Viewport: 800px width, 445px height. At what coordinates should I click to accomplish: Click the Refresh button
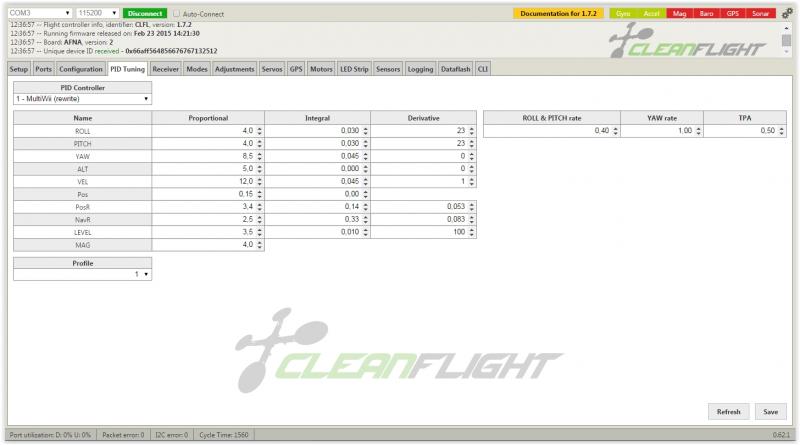click(x=729, y=412)
